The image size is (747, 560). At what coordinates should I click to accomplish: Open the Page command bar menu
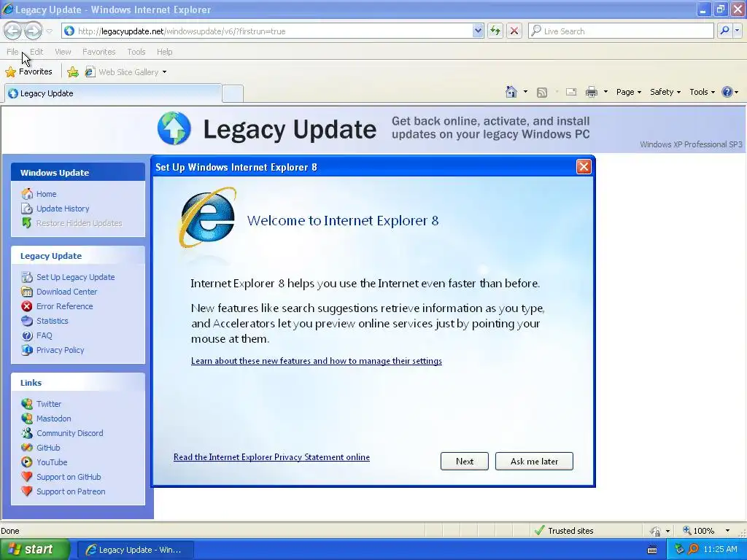(x=628, y=92)
